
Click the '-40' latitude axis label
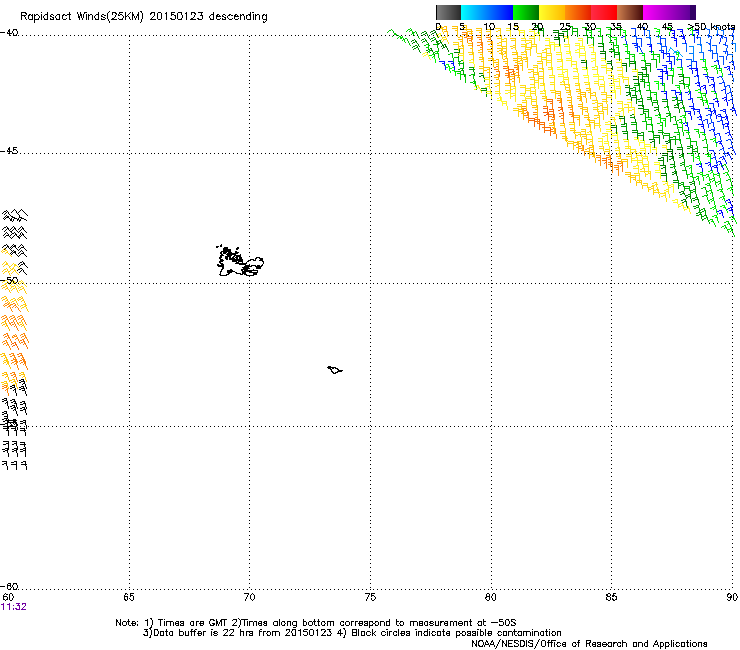9,33
